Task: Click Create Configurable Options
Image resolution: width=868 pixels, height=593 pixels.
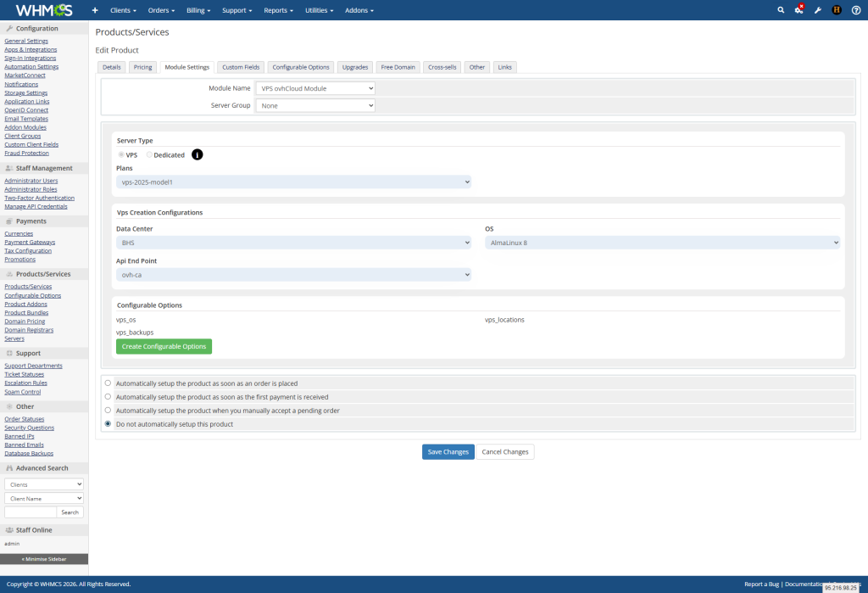Action: [x=164, y=346]
